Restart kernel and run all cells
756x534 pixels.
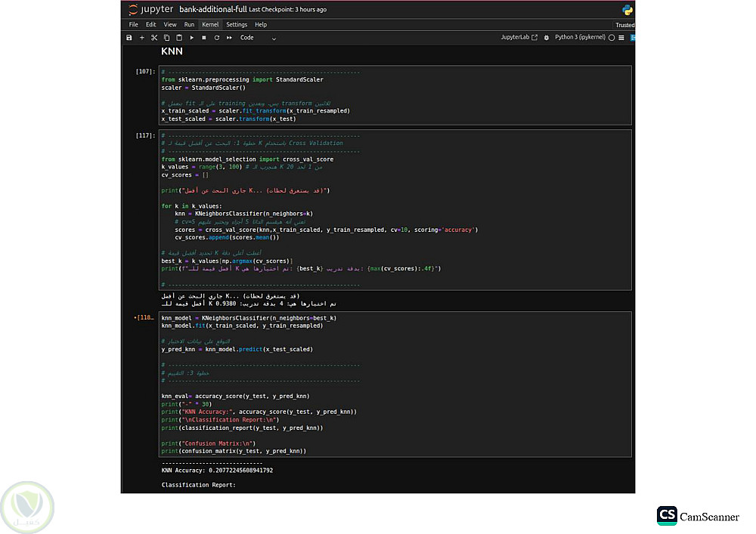tap(229, 38)
